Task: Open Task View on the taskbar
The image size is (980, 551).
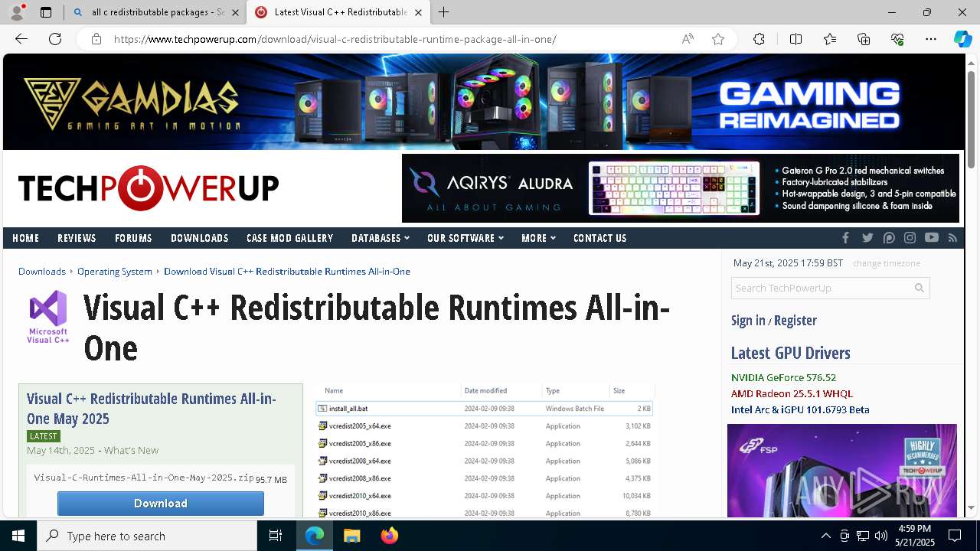Action: click(276, 536)
